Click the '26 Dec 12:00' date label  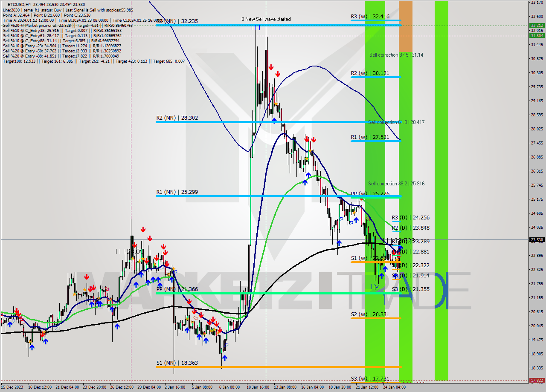click(122, 387)
